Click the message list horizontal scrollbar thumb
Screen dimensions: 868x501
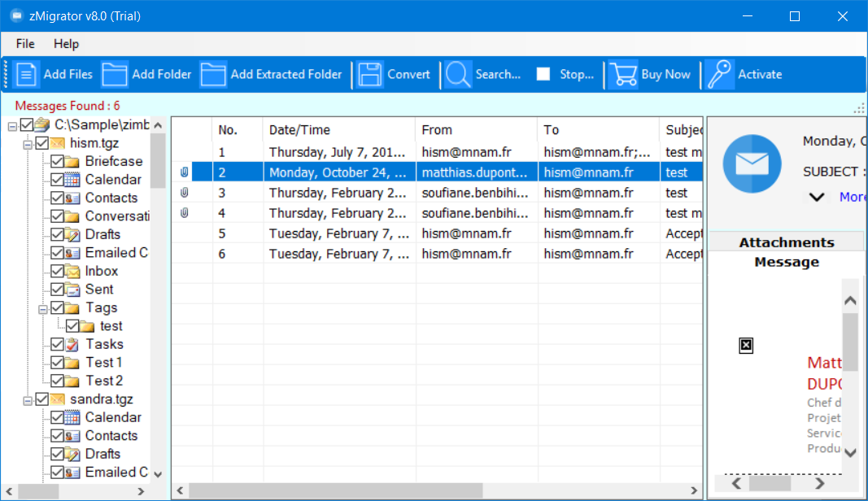pyautogui.click(x=335, y=490)
